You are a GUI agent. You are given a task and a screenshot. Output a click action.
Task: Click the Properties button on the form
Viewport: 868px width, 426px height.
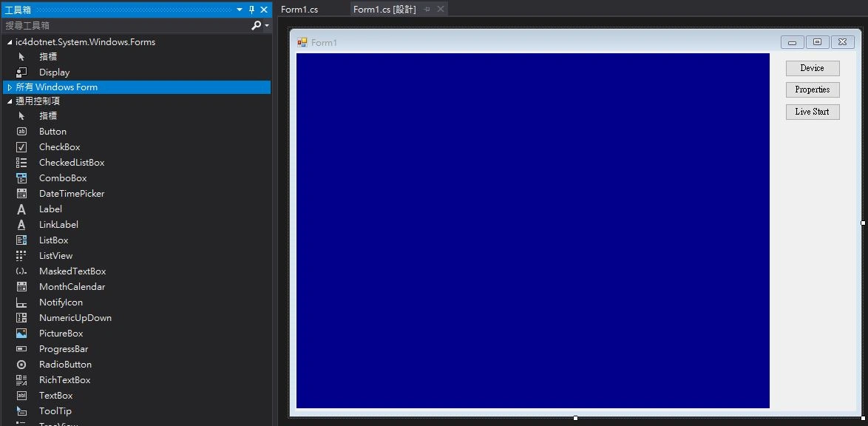pyautogui.click(x=812, y=89)
